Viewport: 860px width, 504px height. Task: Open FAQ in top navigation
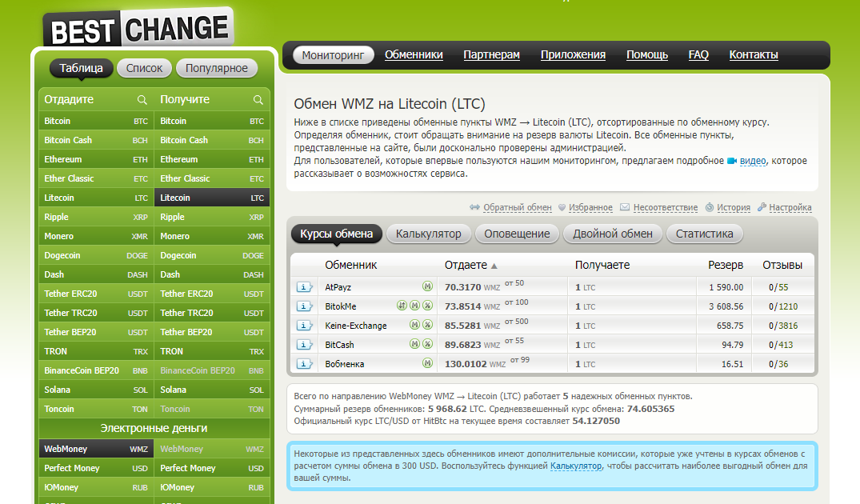pyautogui.click(x=698, y=55)
